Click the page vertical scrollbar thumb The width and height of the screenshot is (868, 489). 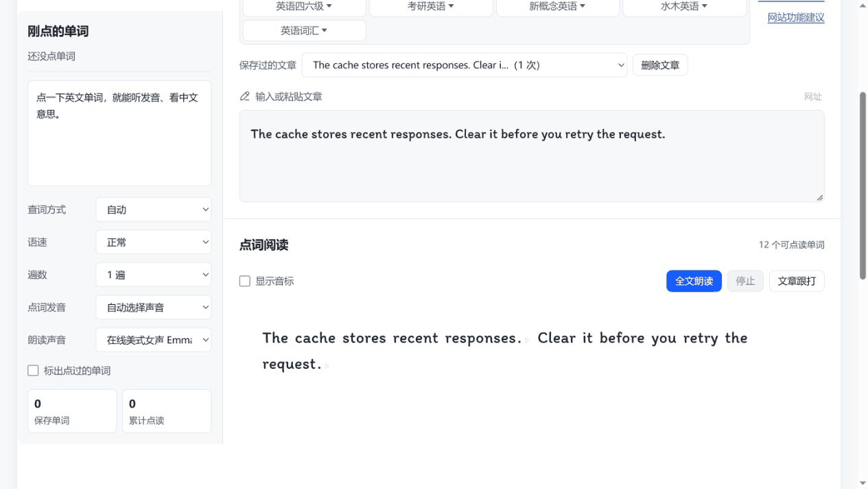coord(863,185)
